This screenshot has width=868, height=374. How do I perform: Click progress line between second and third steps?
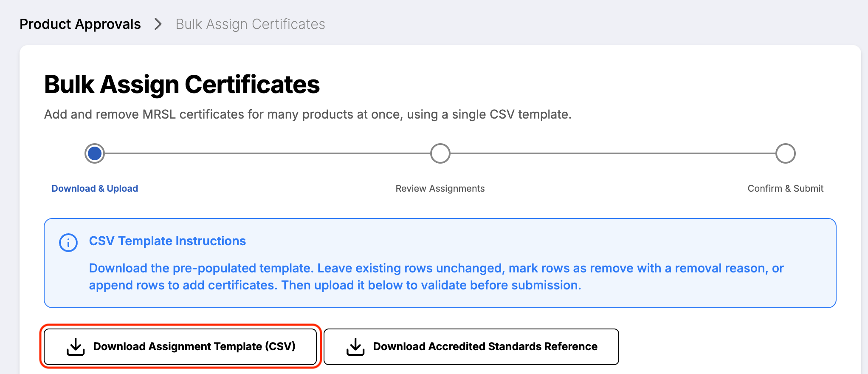point(612,153)
